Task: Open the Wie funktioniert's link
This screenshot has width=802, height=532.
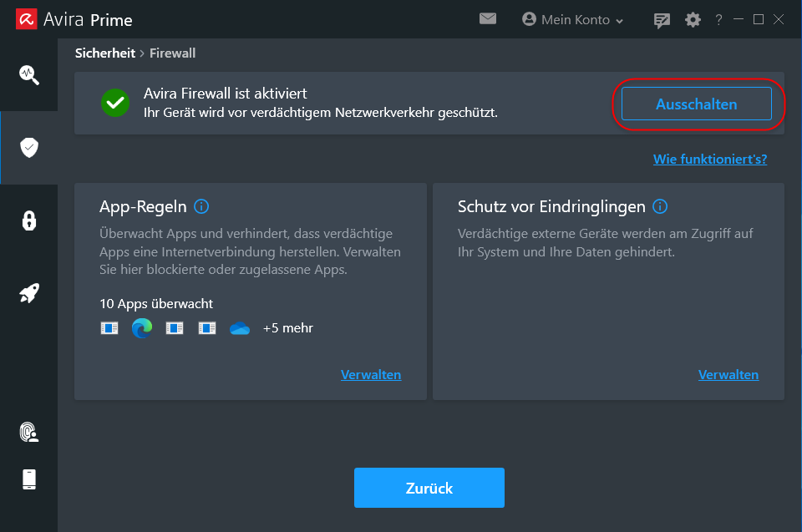Action: [709, 158]
